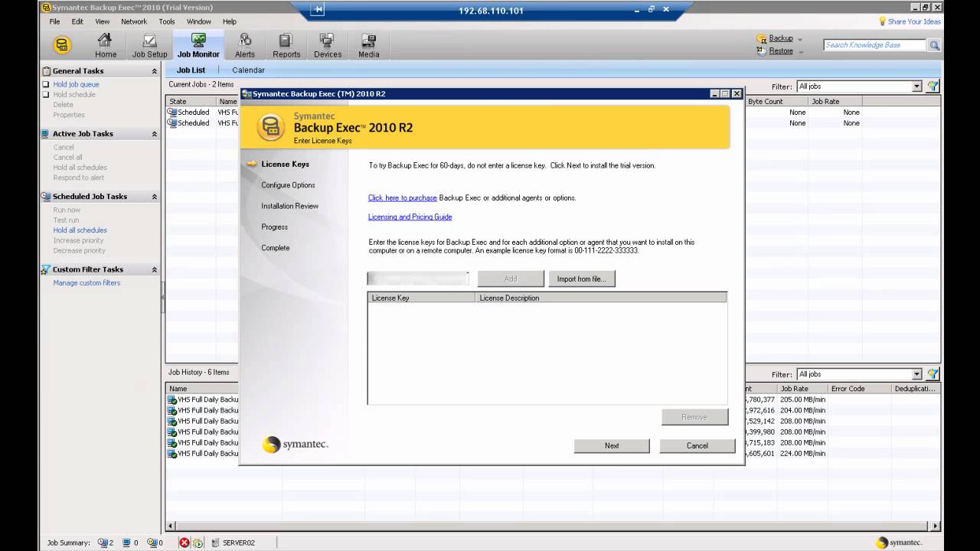Click the 205.00 MB/min job rate cell
This screenshot has width=980, height=551.
click(x=803, y=399)
